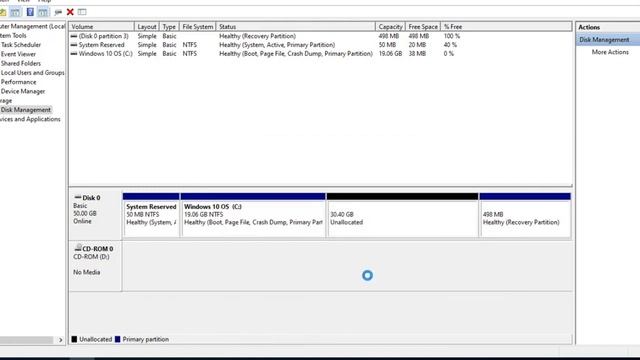This screenshot has height=360, width=640.
Task: Click the toolbar icon left of red X
Action: 58,12
